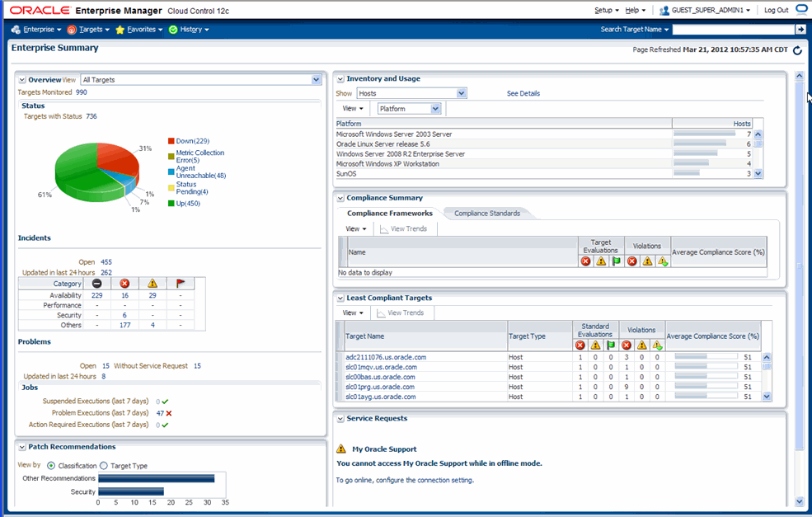Screen dimensions: 812x517
Task: Click critical icon under Least Compliant Violations
Action: click(626, 345)
